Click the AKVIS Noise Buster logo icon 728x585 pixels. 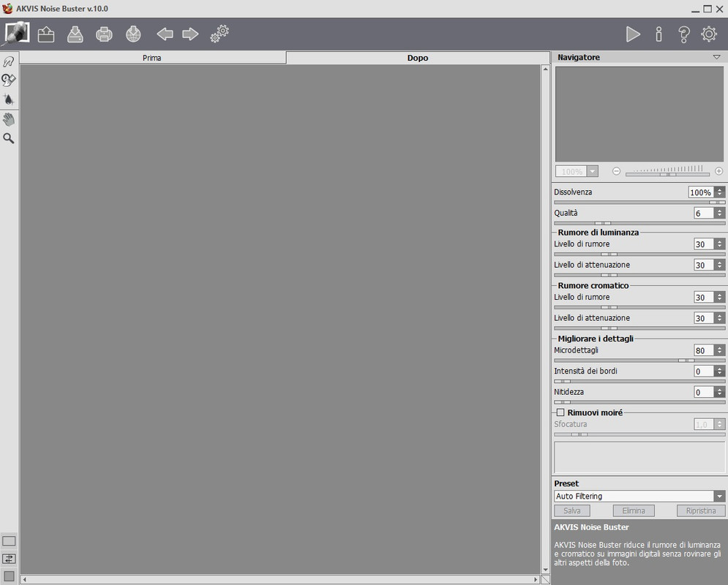[16, 34]
